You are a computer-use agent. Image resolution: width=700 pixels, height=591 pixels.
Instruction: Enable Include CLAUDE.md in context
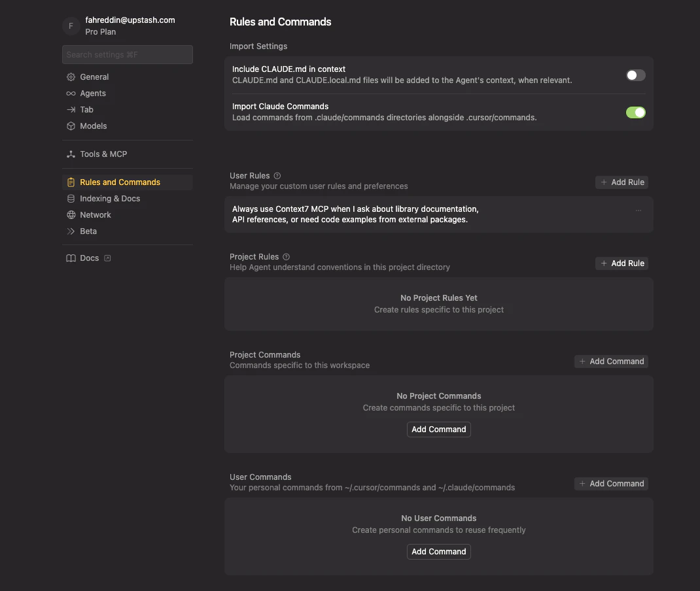(635, 75)
